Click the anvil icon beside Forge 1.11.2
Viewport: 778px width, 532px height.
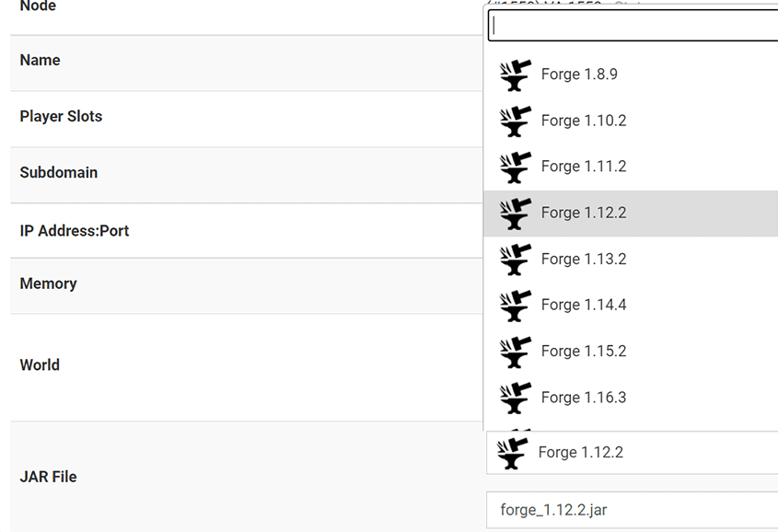point(516,167)
